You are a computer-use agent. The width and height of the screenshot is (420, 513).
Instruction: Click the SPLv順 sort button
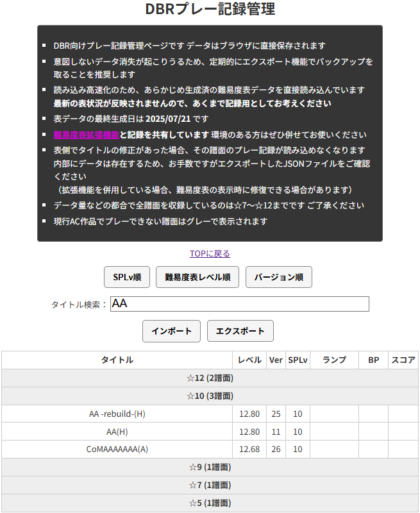(127, 277)
